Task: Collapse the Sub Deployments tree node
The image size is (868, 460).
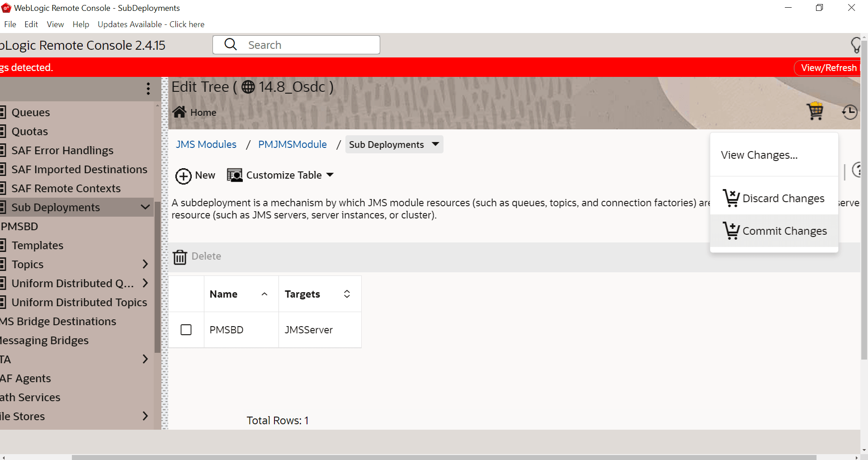Action: coord(145,207)
